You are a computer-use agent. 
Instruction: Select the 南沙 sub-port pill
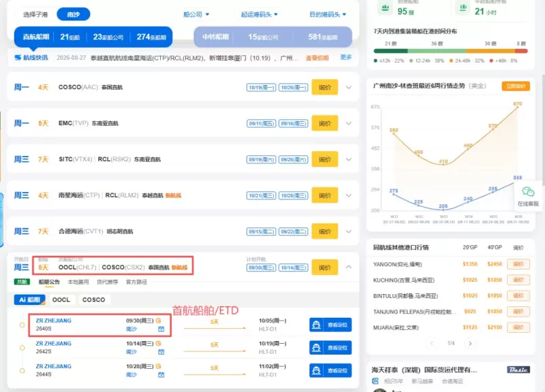point(74,14)
